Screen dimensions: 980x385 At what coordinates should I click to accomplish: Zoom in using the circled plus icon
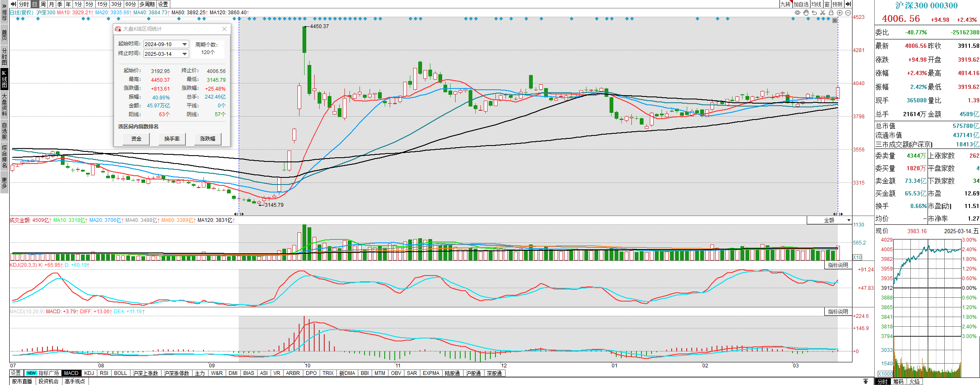pyautogui.click(x=839, y=13)
